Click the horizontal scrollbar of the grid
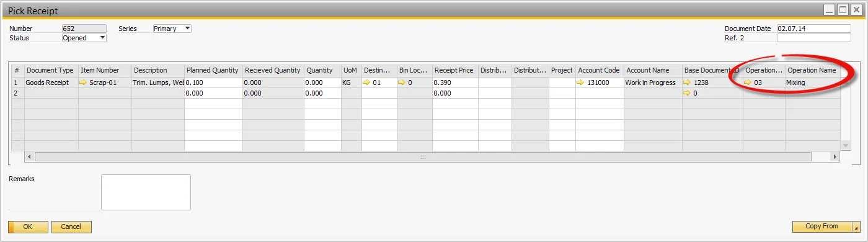The width and height of the screenshot is (868, 242). tap(423, 157)
